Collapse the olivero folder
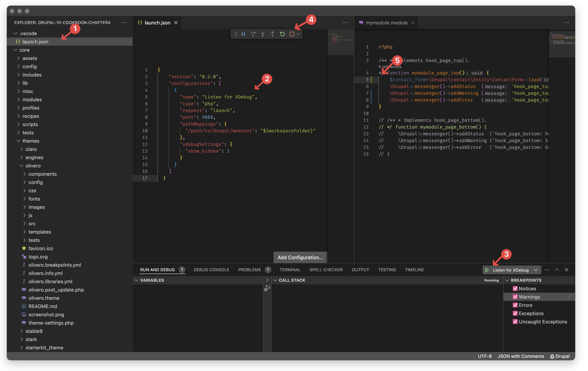The image size is (588, 371). click(x=33, y=166)
